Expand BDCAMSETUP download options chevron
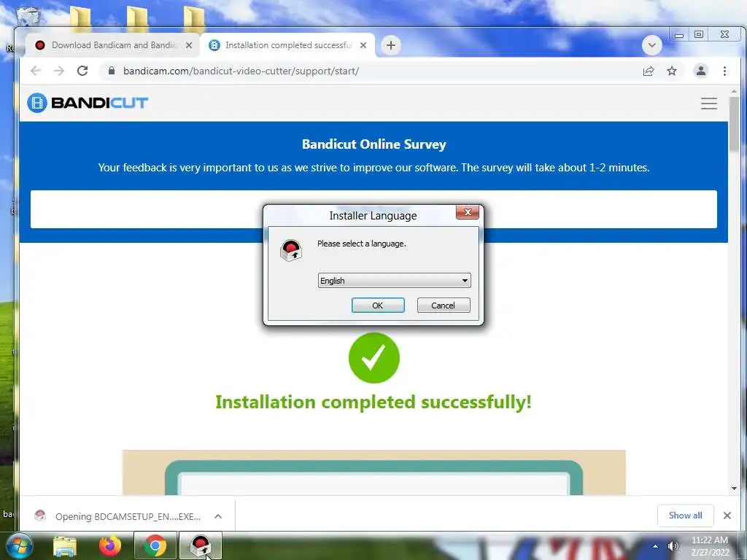 pyautogui.click(x=218, y=516)
